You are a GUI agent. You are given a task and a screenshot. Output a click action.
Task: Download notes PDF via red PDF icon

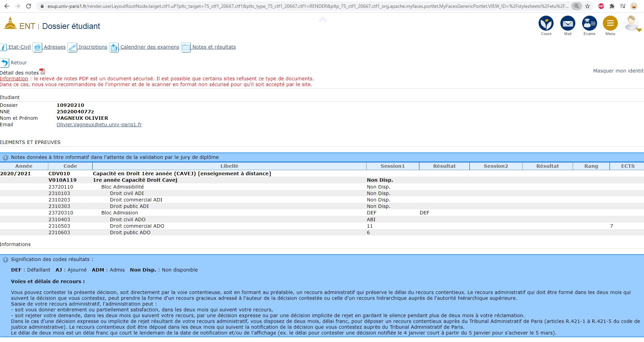click(42, 71)
